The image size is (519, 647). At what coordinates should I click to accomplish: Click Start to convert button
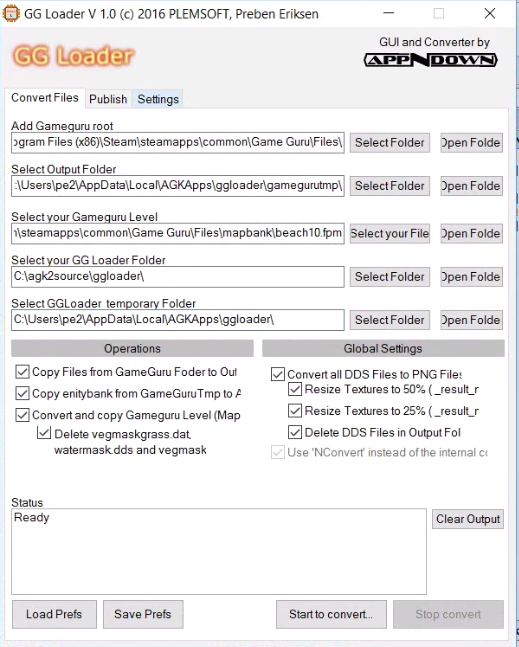[331, 614]
